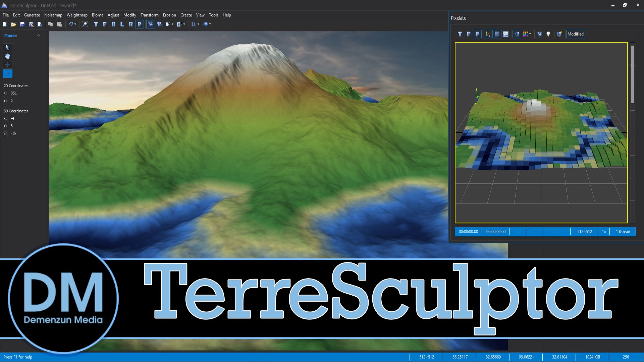Toggle the grid display in Pixelate preview
Viewport: 644px width, 362px height.
tap(497, 34)
